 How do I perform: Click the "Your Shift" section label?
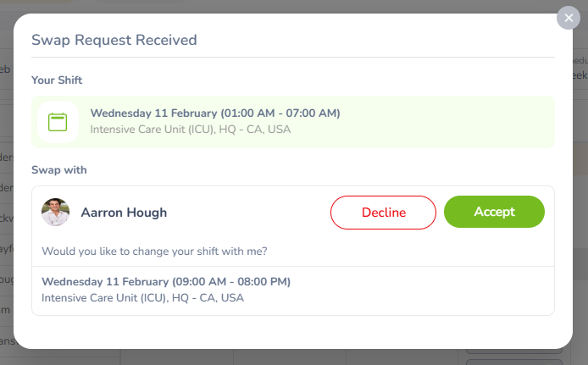(x=57, y=80)
